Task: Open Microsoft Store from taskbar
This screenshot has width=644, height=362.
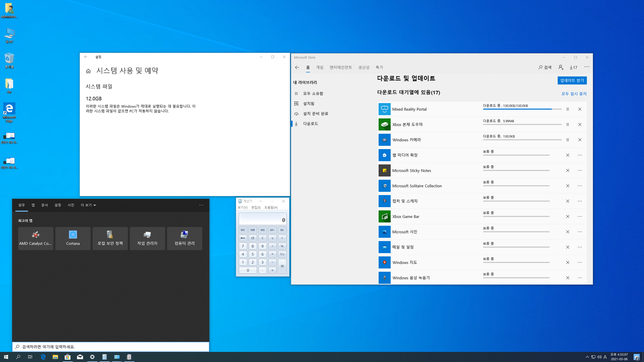Action: (x=68, y=357)
